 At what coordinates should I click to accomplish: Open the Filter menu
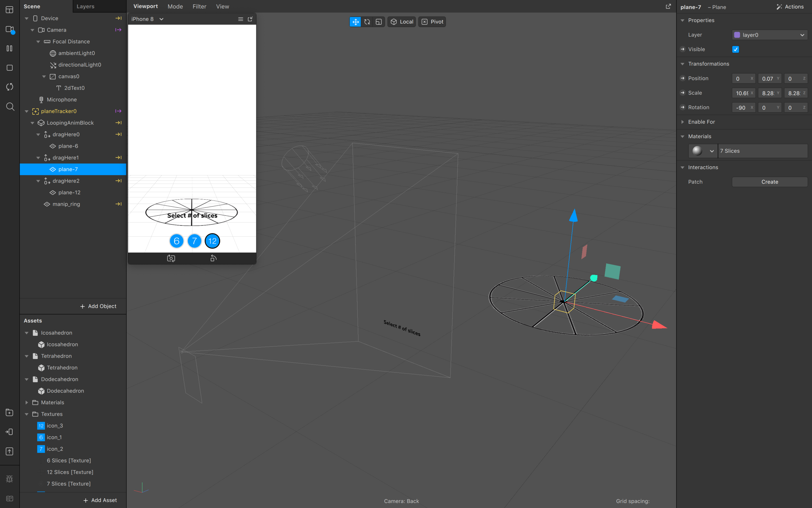coord(199,7)
